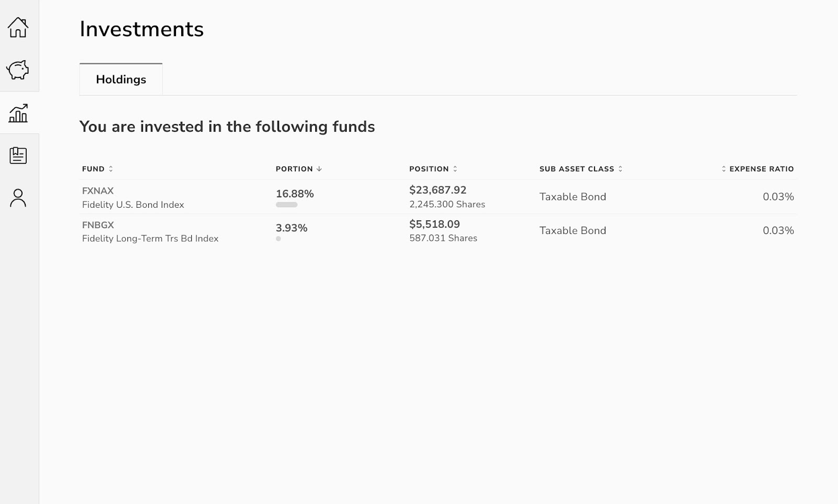Click the FNBGX fund ticker
The height and width of the screenshot is (504, 838).
pyautogui.click(x=98, y=225)
